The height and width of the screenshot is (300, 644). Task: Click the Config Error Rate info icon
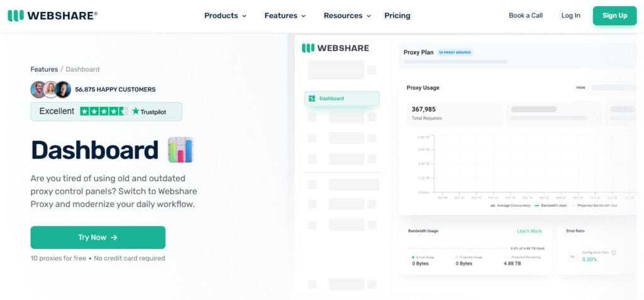coord(614,253)
